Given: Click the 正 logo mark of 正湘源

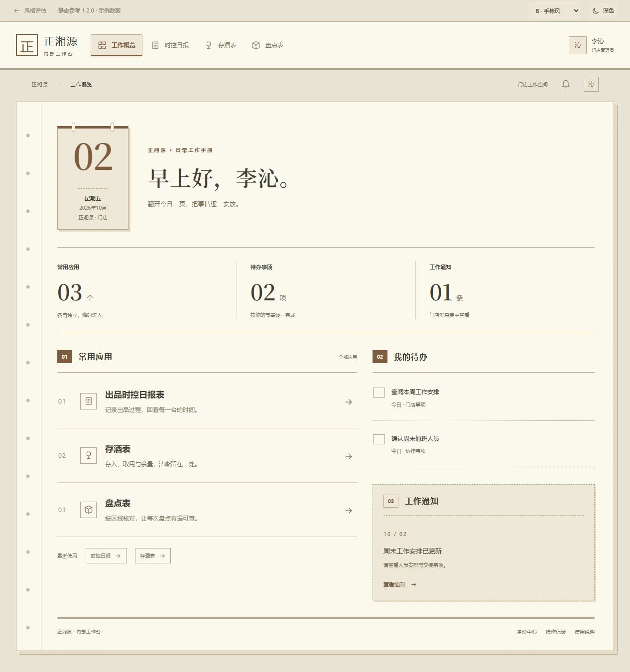Looking at the screenshot, I should [x=27, y=45].
